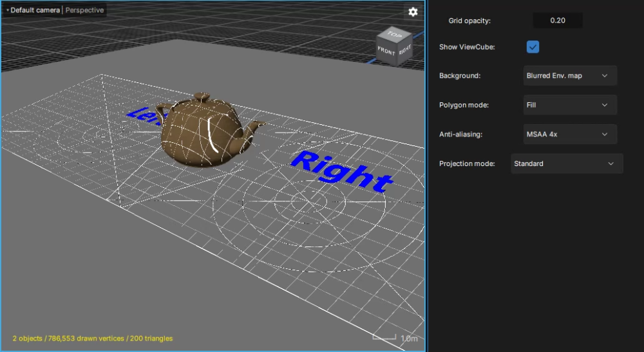The width and height of the screenshot is (644, 352).
Task: Click the 'Background:' label
Action: (460, 75)
